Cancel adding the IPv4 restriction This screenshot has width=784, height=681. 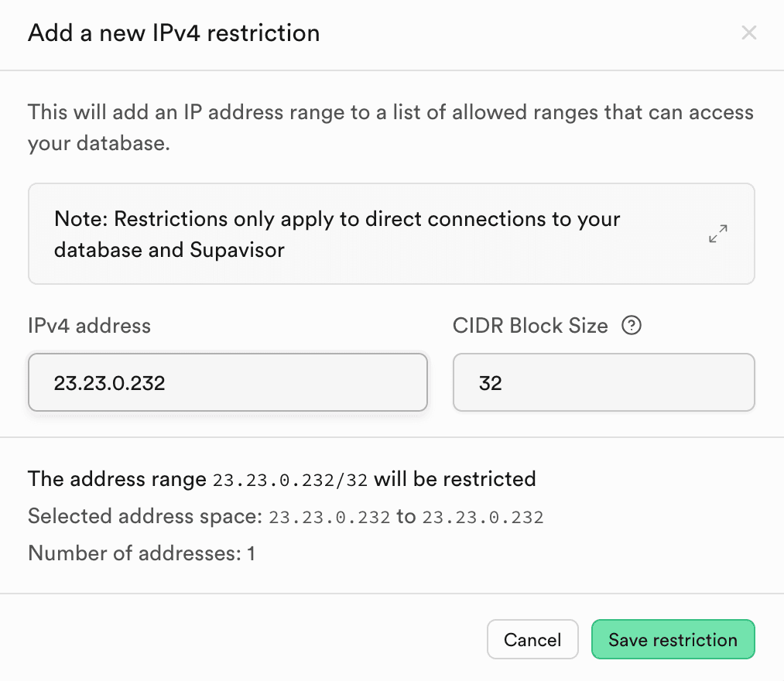(x=532, y=639)
